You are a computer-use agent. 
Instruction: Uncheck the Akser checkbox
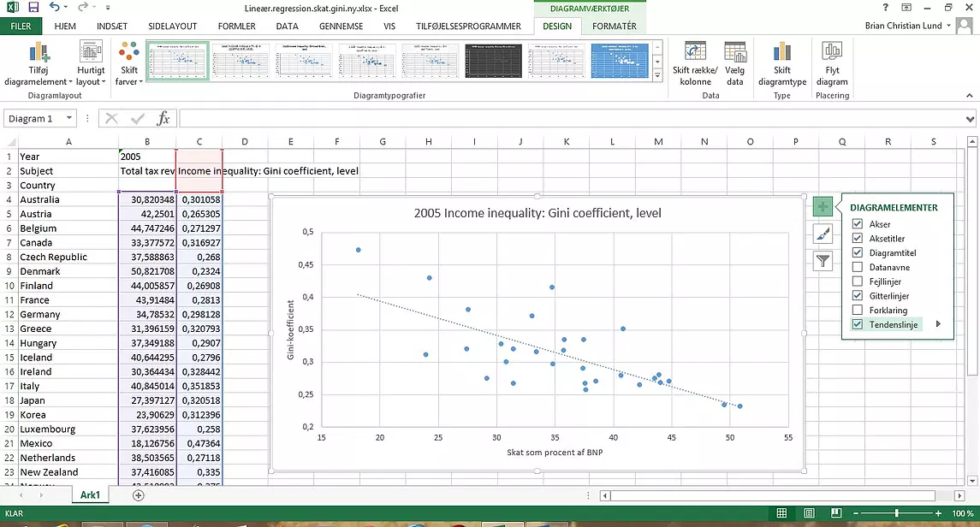point(858,223)
